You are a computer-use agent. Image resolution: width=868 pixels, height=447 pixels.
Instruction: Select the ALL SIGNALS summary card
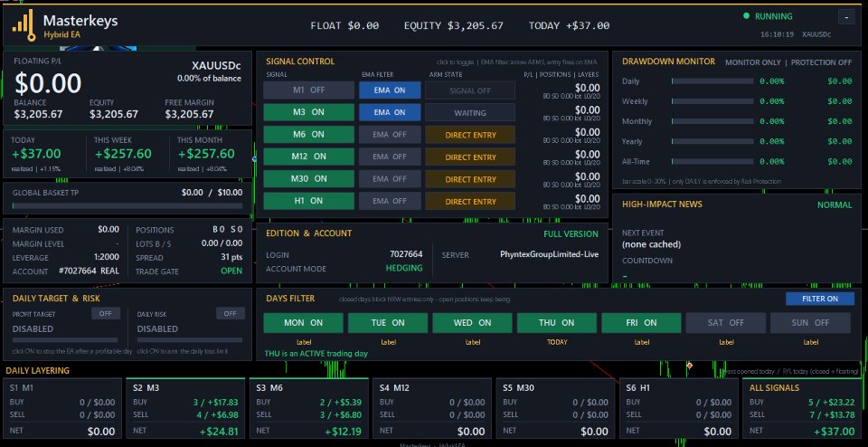point(802,409)
